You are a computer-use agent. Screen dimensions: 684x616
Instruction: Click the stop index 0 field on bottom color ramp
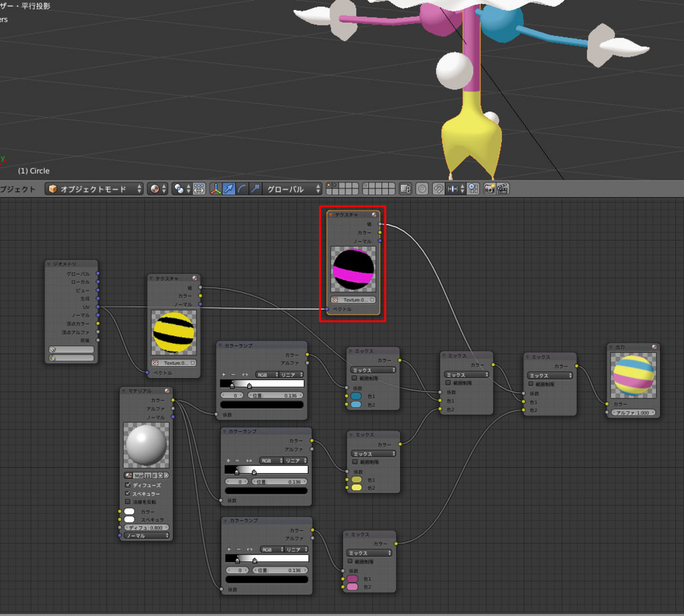238,570
